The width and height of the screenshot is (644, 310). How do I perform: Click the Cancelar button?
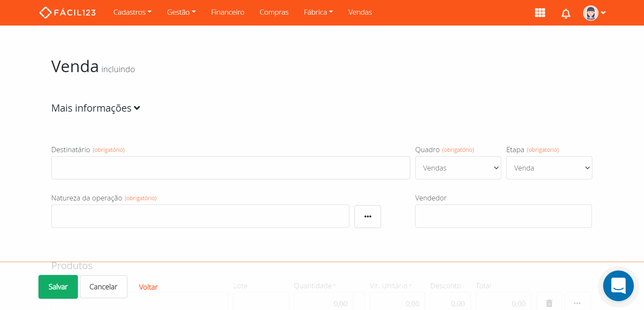pyautogui.click(x=103, y=287)
